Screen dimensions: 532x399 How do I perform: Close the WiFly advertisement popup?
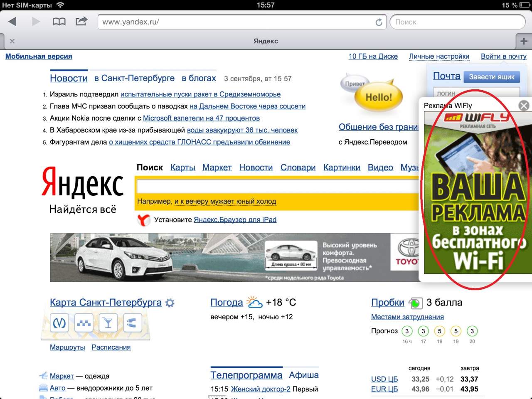point(524,106)
